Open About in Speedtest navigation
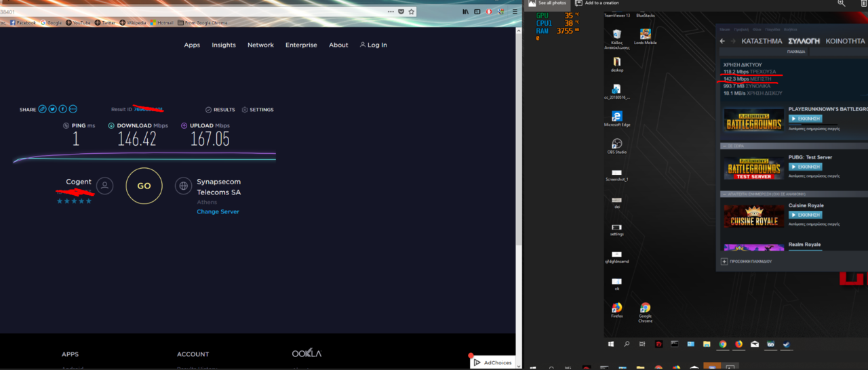 (338, 45)
